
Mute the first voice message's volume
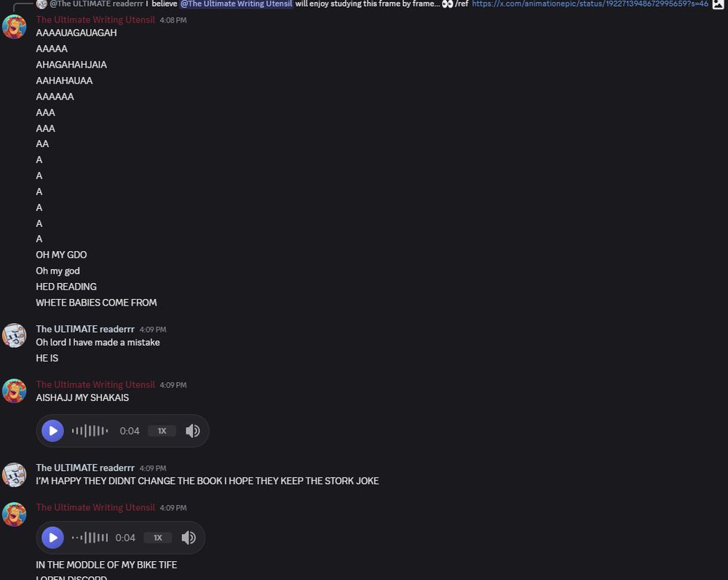pyautogui.click(x=193, y=431)
